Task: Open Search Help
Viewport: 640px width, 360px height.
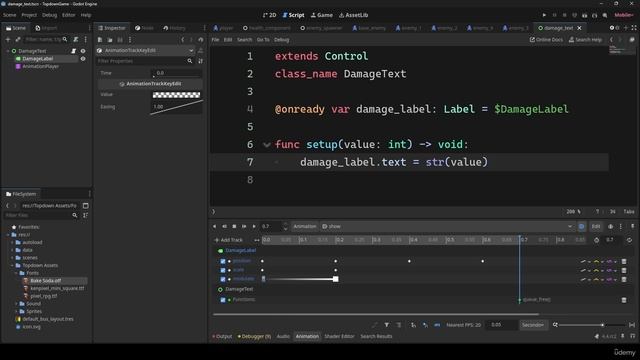Action: [585, 40]
